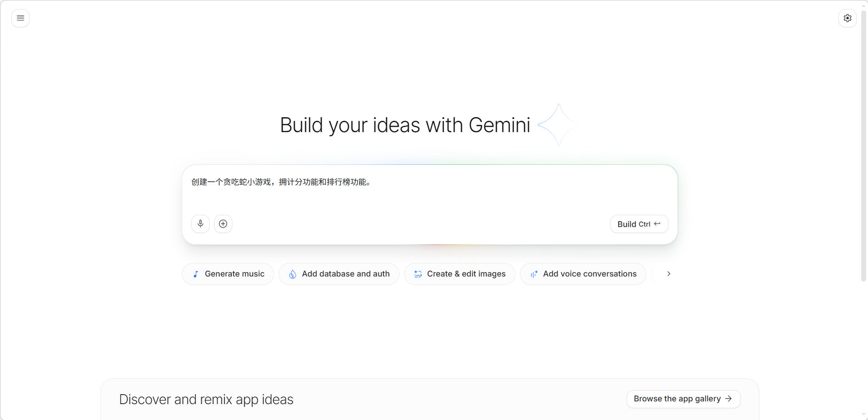The width and height of the screenshot is (868, 420).
Task: Click the Discover and remix app ideas heading
Action: (x=206, y=400)
